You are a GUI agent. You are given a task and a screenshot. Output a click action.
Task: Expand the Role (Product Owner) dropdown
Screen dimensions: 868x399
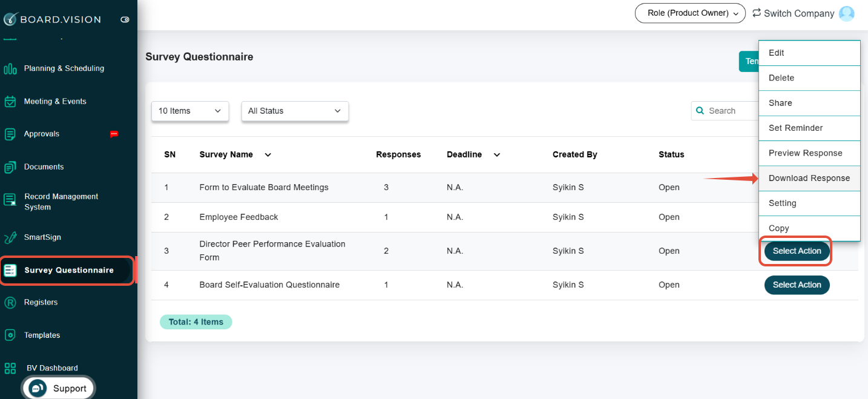pyautogui.click(x=689, y=13)
